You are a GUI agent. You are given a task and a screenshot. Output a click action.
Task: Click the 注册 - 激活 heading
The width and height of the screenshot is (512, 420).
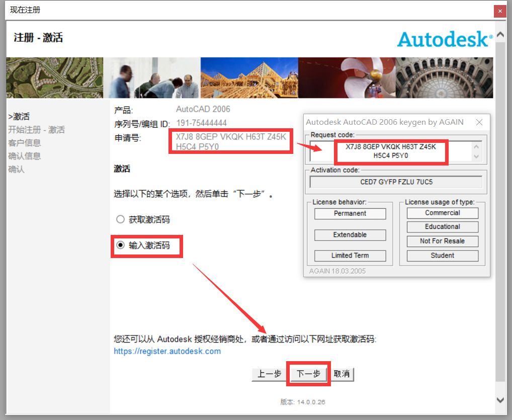click(38, 38)
